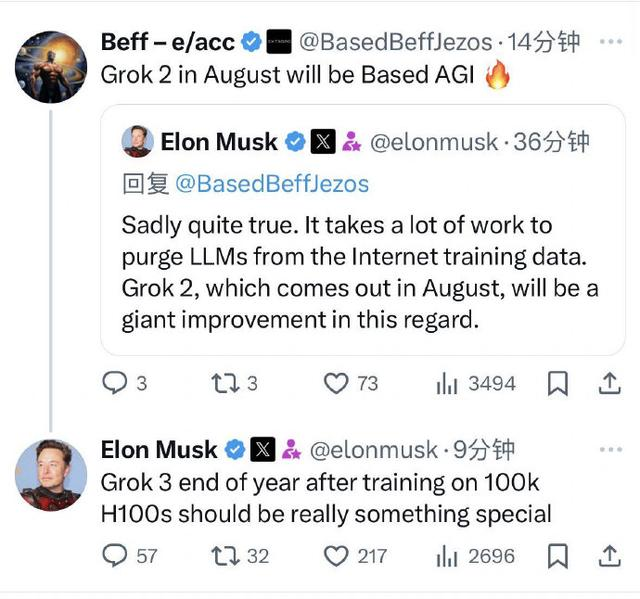
Task: Retweet Beff's Grok 2 AGI tweet
Action: [x=226, y=383]
